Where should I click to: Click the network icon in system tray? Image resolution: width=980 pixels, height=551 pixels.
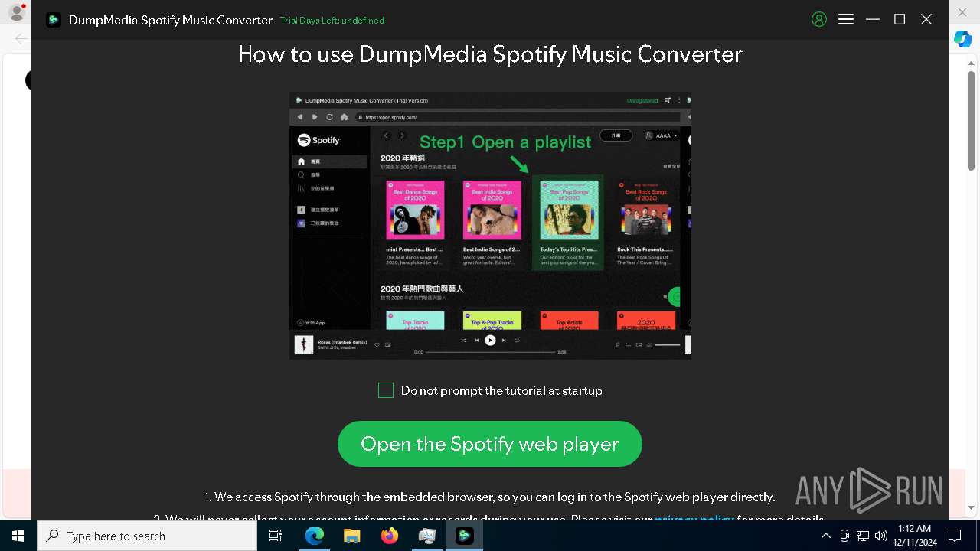click(863, 536)
